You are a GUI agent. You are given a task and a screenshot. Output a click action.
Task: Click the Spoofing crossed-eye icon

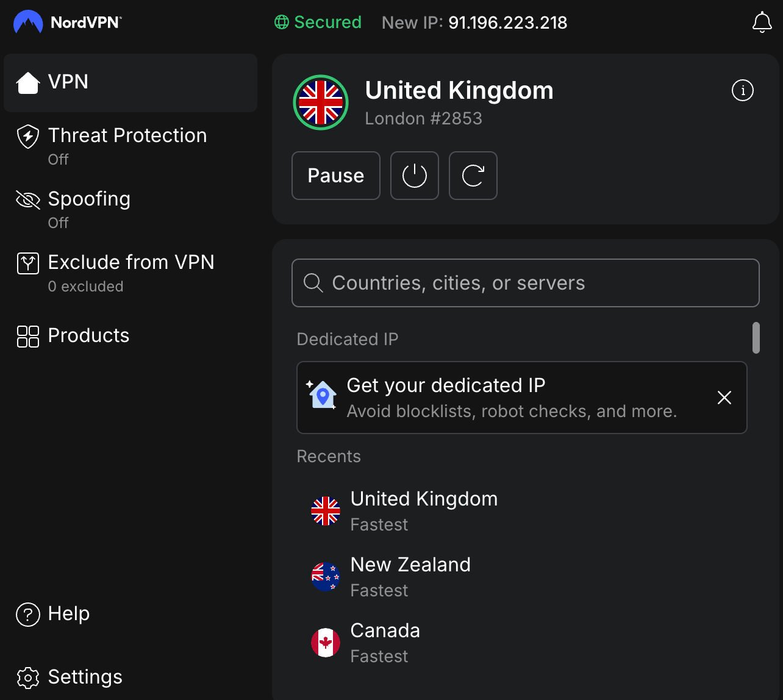pyautogui.click(x=28, y=199)
